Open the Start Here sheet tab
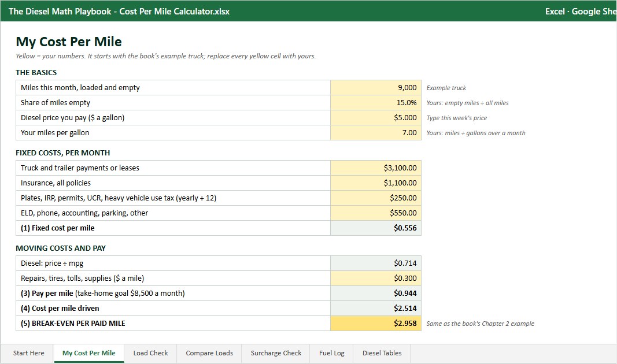The width and height of the screenshot is (617, 364). [x=29, y=353]
